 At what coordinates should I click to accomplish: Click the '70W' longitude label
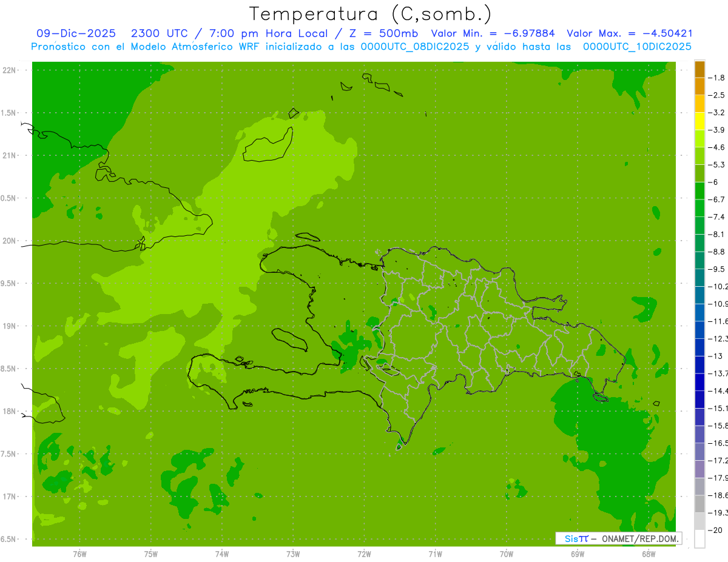coord(507,554)
